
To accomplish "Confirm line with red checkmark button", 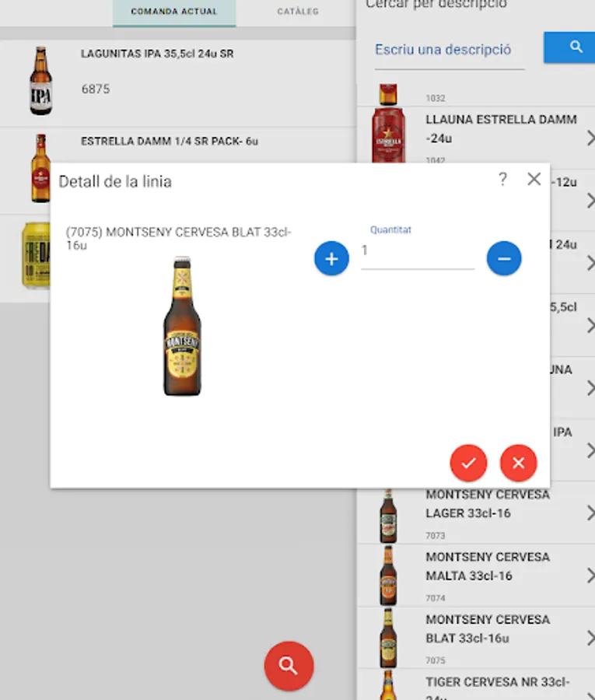I will [468, 463].
